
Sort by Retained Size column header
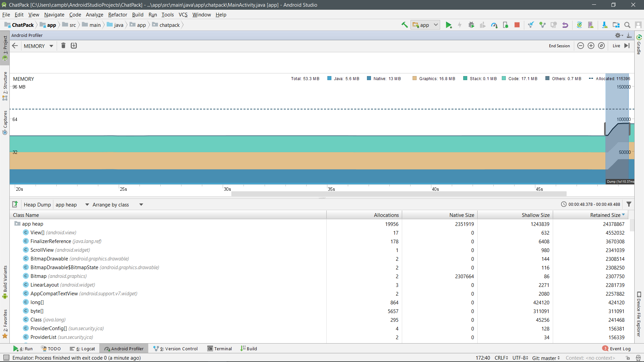pos(605,215)
